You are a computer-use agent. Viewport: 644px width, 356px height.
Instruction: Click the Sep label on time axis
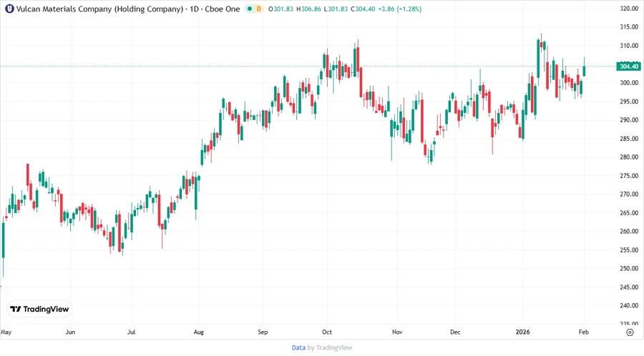click(x=263, y=332)
